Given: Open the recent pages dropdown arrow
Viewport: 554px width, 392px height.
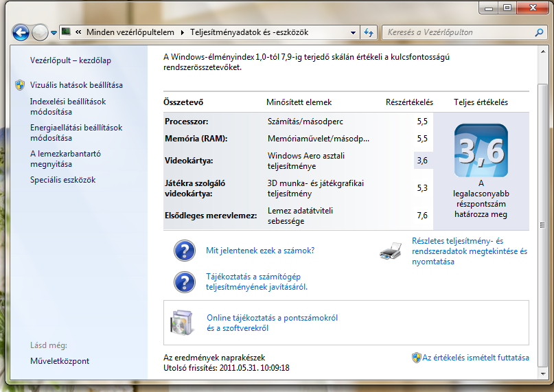Looking at the screenshot, I should 54,33.
